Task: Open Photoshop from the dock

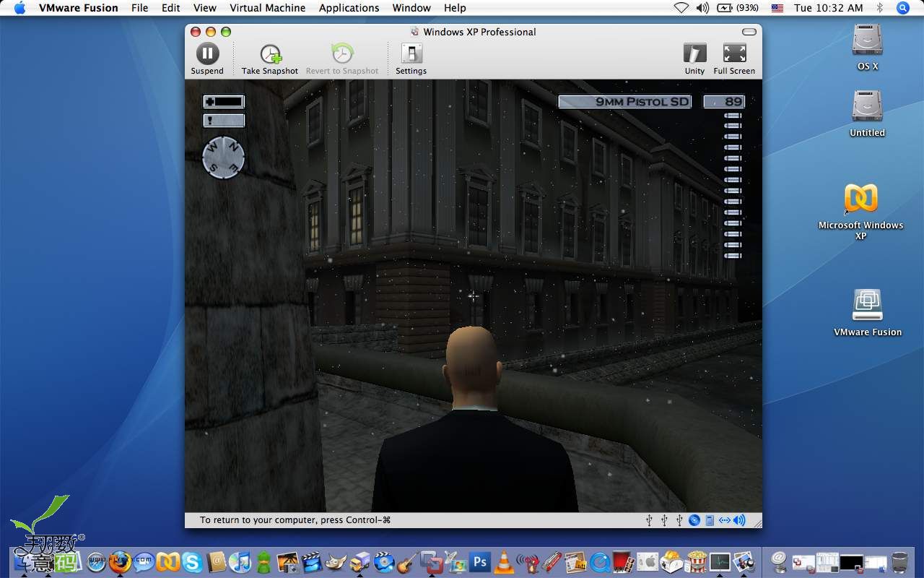Action: point(480,561)
